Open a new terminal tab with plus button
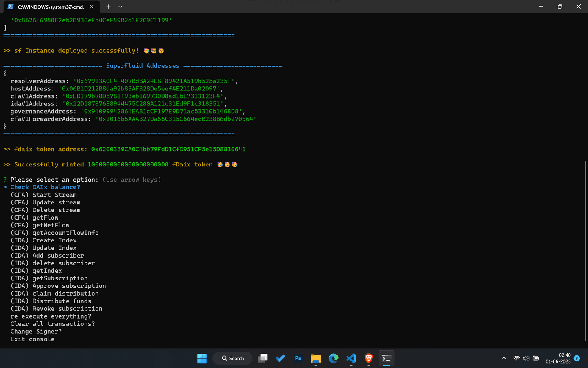 click(108, 7)
